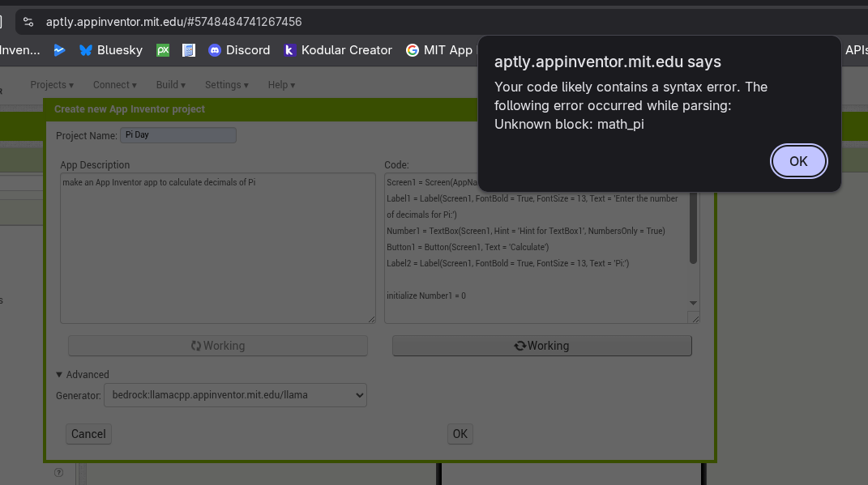This screenshot has width=868, height=485.
Task: Click the site info icon in address bar
Action: [28, 22]
